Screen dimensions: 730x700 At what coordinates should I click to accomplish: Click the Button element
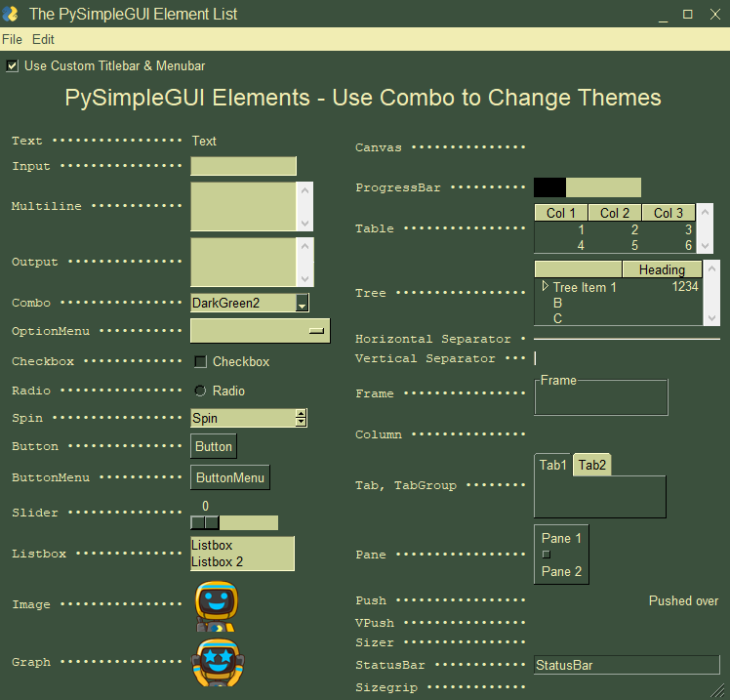[214, 446]
